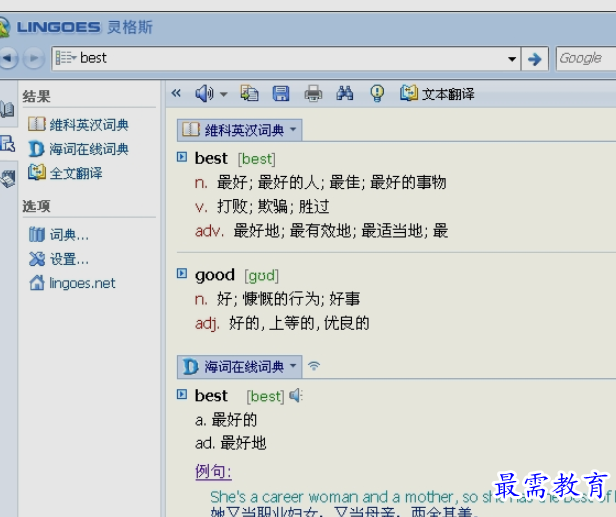Click the 結果 section heading
This screenshot has height=517, width=616.
pyautogui.click(x=37, y=96)
